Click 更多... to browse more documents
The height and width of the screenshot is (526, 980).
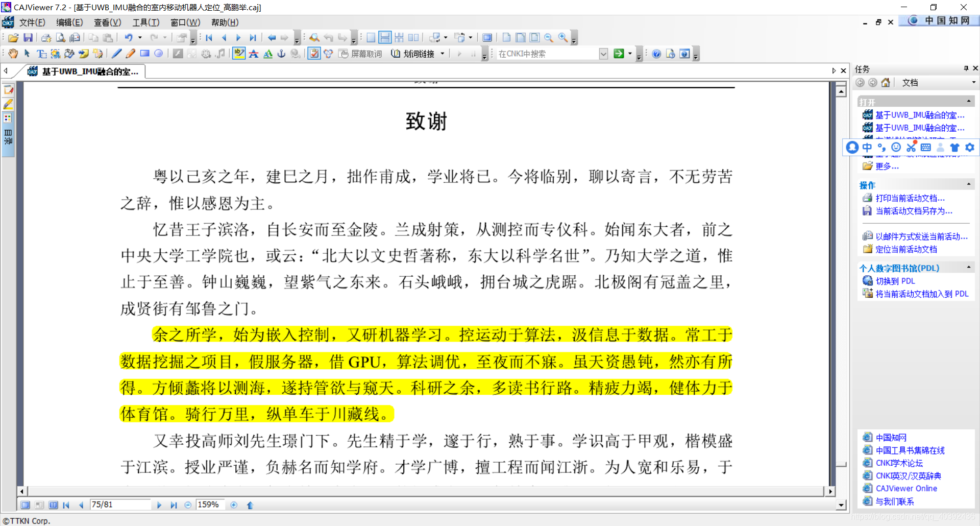[887, 166]
